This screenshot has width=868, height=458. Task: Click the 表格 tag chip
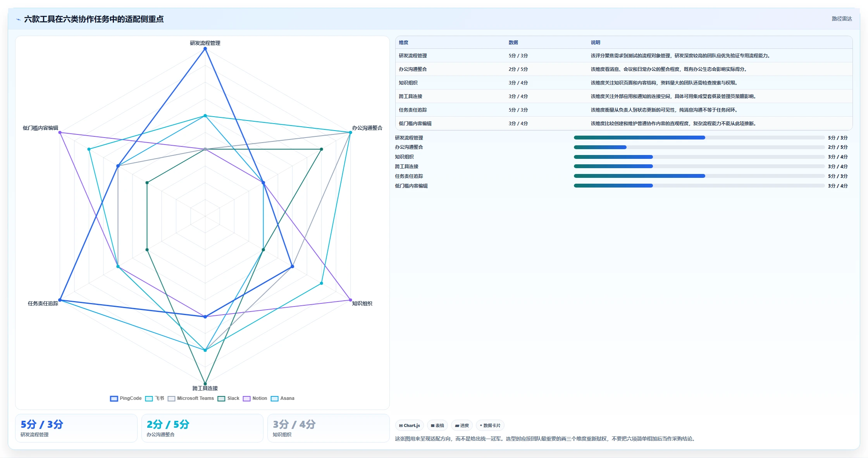437,425
